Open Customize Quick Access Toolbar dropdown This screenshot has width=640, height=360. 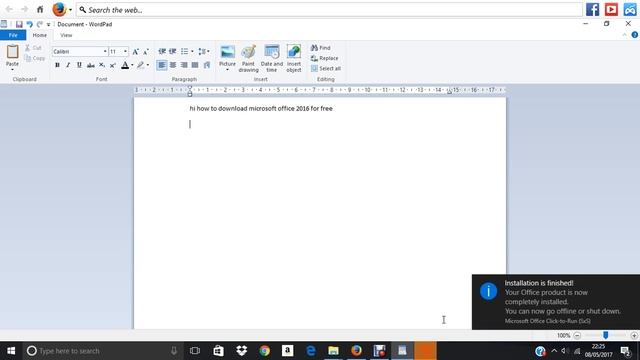pyautogui.click(x=49, y=24)
